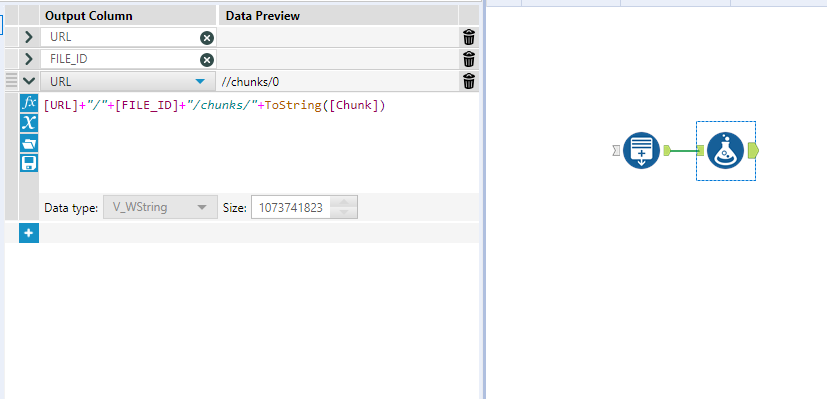This screenshot has height=399, width=827.
Task: Clear the first URL column name
Action: point(207,38)
